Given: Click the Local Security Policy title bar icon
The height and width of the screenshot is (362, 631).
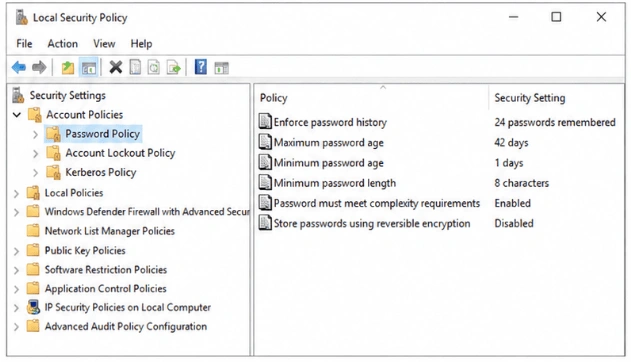Looking at the screenshot, I should (21, 18).
